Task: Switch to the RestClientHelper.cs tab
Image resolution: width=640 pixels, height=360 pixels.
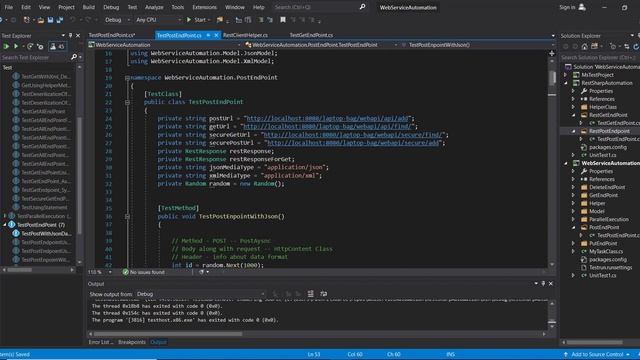Action: pos(245,36)
